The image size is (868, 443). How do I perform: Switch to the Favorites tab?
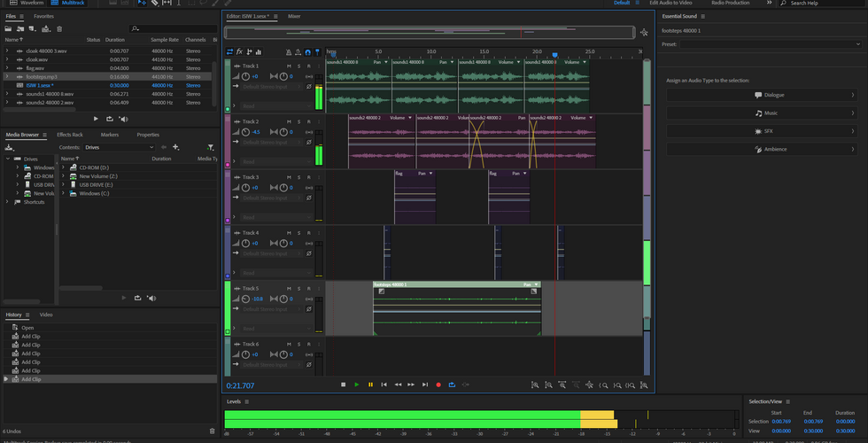tap(43, 16)
